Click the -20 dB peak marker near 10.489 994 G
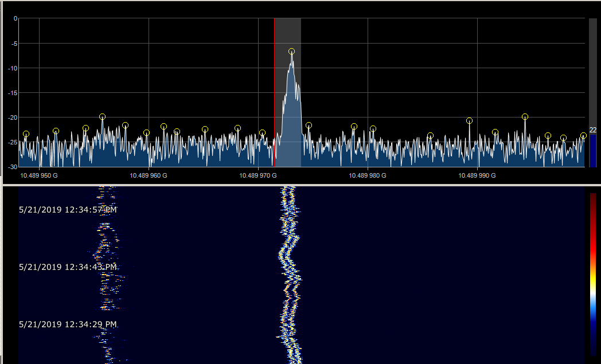 [x=525, y=117]
